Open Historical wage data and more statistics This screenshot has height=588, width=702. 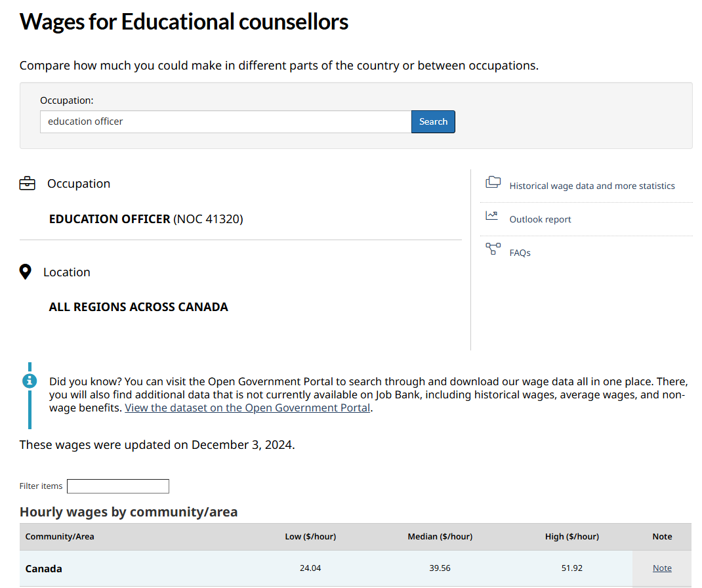coord(592,186)
